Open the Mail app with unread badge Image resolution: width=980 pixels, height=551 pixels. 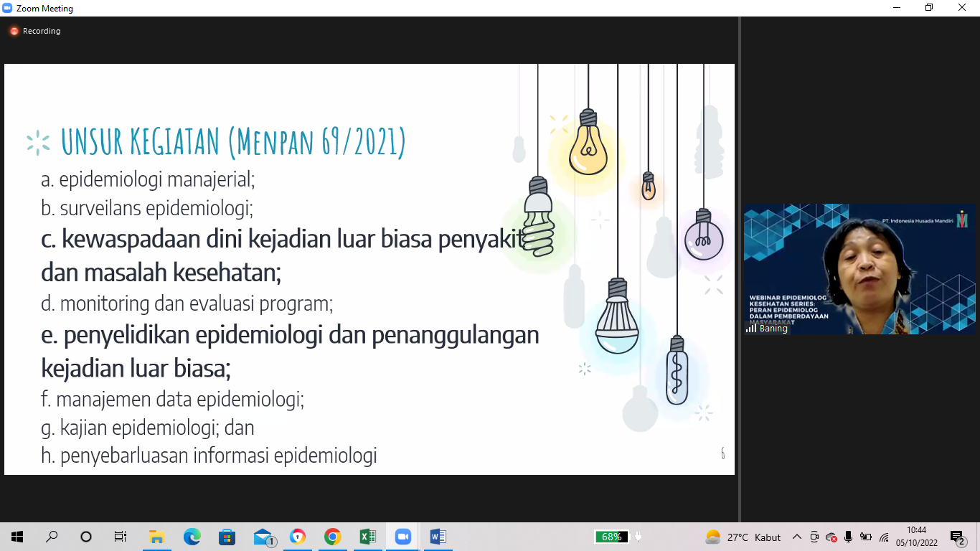(263, 537)
